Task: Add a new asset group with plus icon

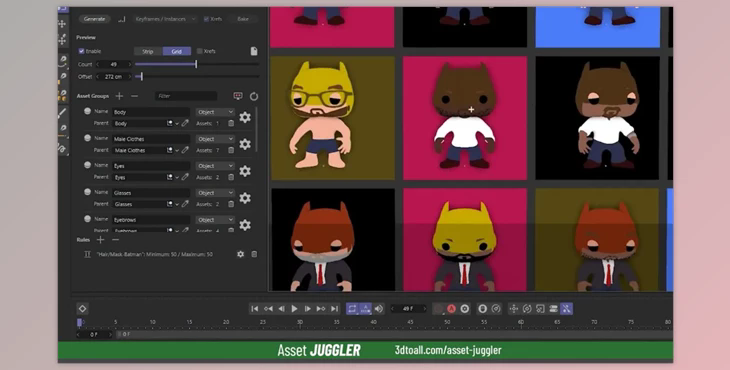Action: [x=119, y=96]
